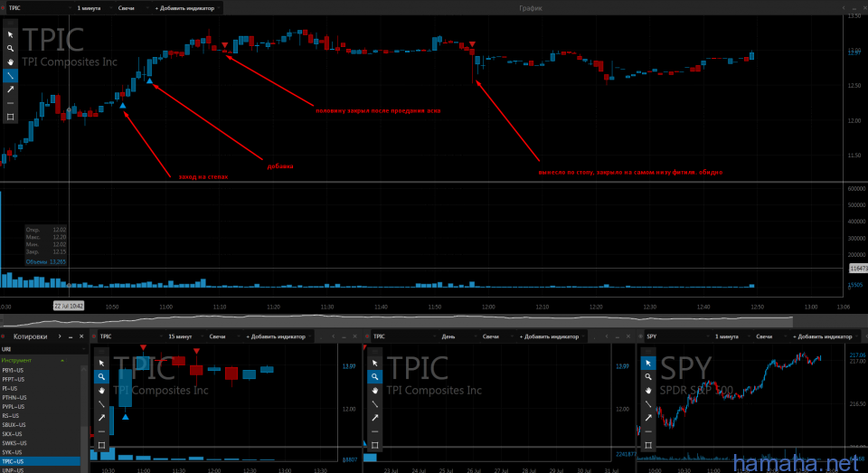The height and width of the screenshot is (473, 868).
Task: Select cursor tool in 15-minute TPIC chart
Action: 101,364
